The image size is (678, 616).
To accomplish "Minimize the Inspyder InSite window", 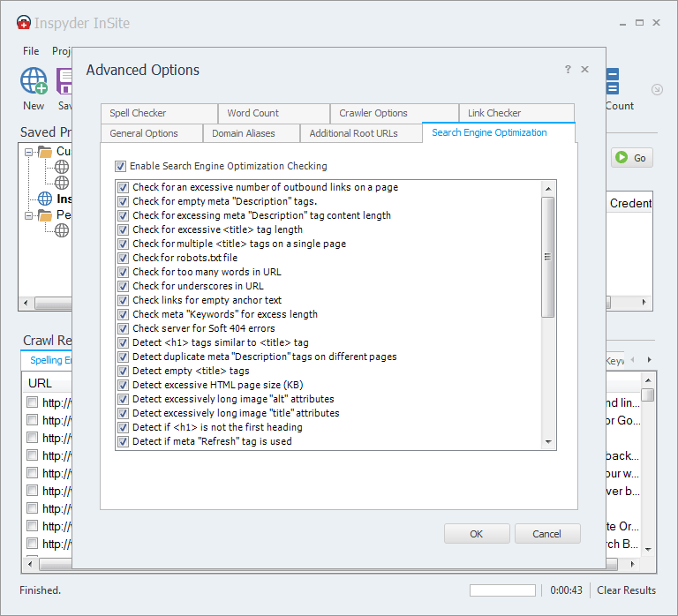I will point(622,23).
